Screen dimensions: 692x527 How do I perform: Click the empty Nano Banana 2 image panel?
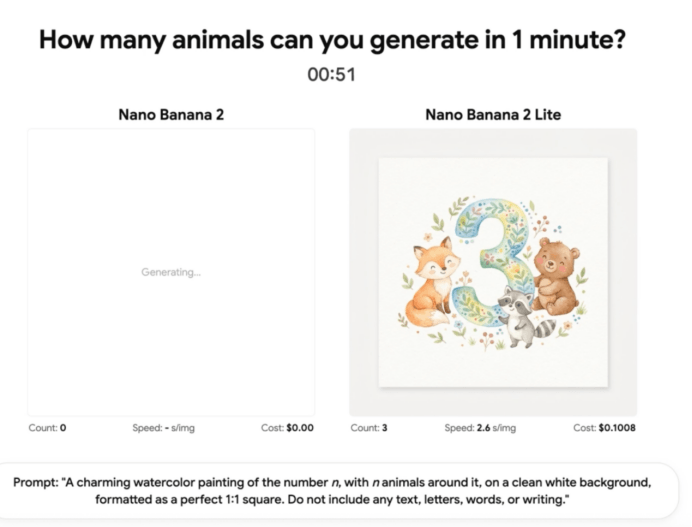pyautogui.click(x=171, y=272)
